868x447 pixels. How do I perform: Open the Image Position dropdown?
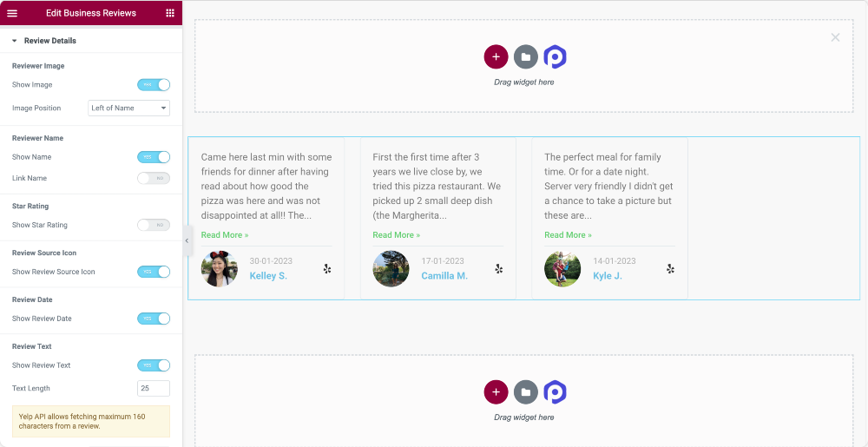point(129,108)
